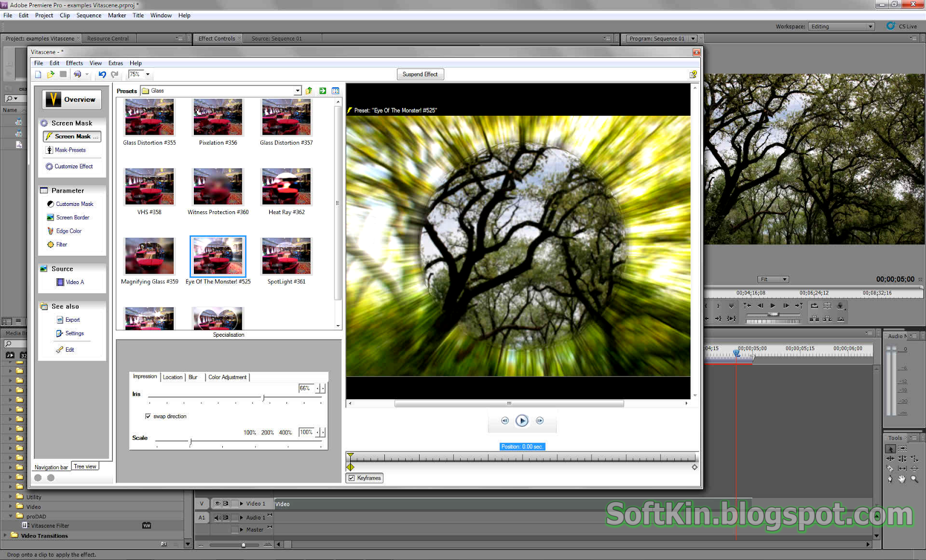
Task: Select Video A source
Action: point(75,282)
